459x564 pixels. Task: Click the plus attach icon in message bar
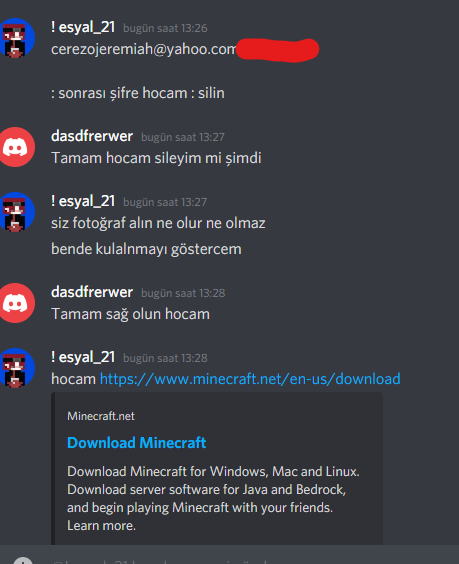23,561
